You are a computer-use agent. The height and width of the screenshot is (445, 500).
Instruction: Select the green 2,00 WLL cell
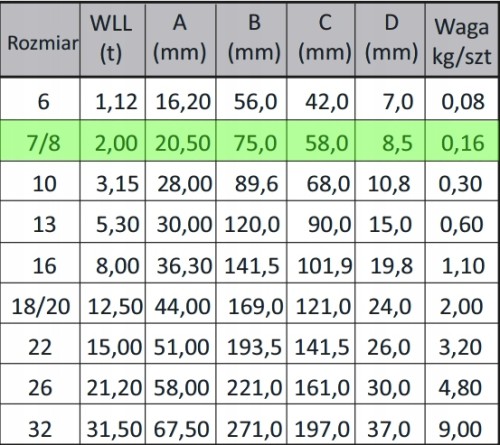click(113, 141)
